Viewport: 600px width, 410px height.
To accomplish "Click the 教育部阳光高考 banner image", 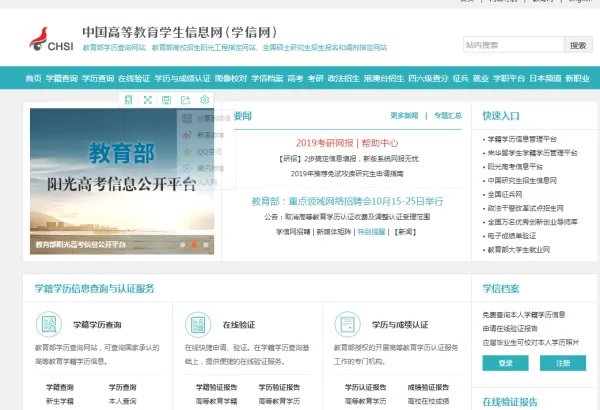I will (122, 181).
